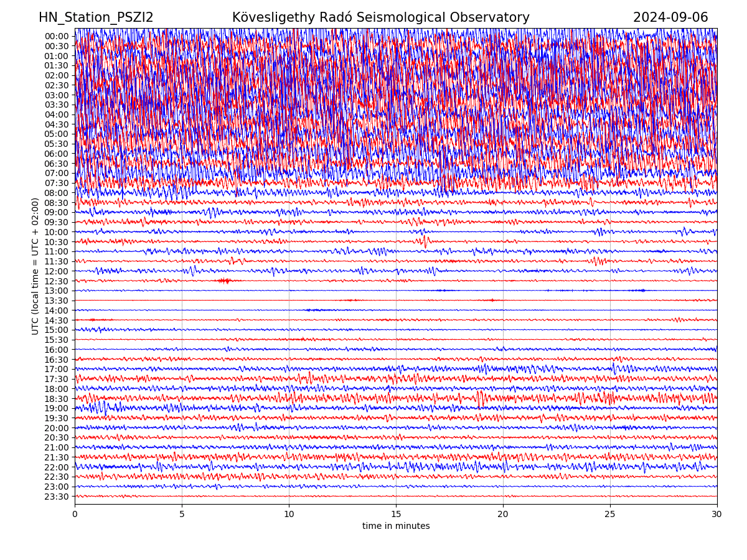This screenshot has height=560, width=747.
Task: Click the Kövesligethy Radó Seismological Observatory heading
Action: [380, 18]
